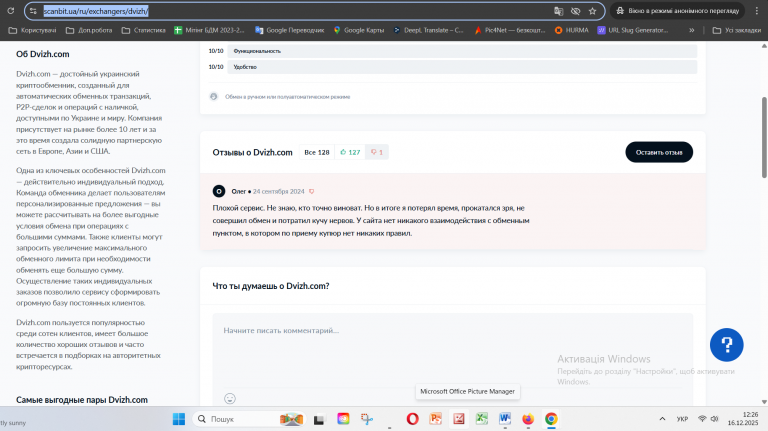Click the avatar of reviewer Олег
Screen dimensions: 768x431
219,192
